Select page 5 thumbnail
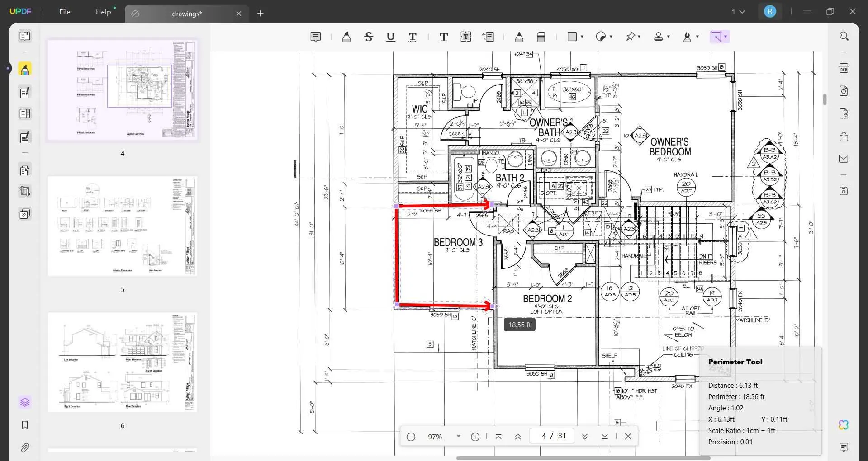This screenshot has width=868, height=461. (123, 226)
